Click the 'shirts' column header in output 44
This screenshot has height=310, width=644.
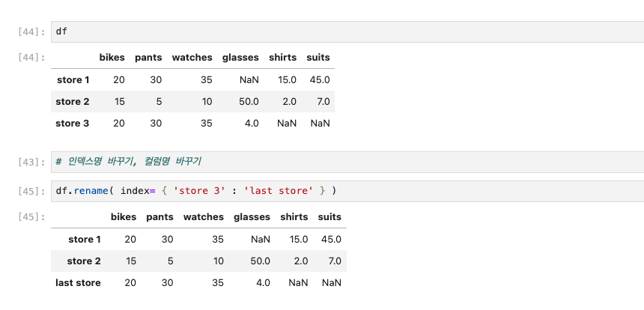[x=282, y=58]
